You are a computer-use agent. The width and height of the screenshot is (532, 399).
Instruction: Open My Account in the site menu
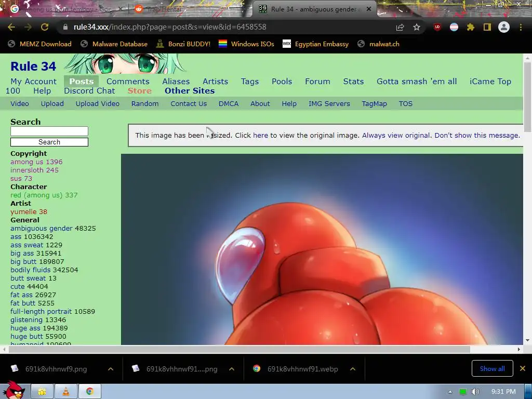pos(34,82)
